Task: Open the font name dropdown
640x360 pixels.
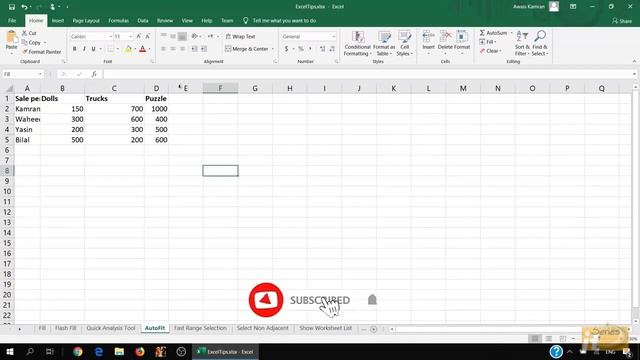Action: click(110, 37)
